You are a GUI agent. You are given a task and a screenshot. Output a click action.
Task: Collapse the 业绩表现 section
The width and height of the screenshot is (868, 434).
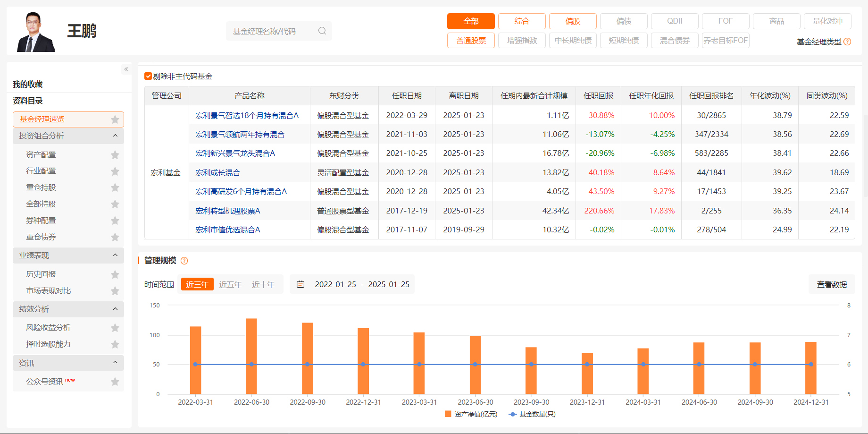115,255
